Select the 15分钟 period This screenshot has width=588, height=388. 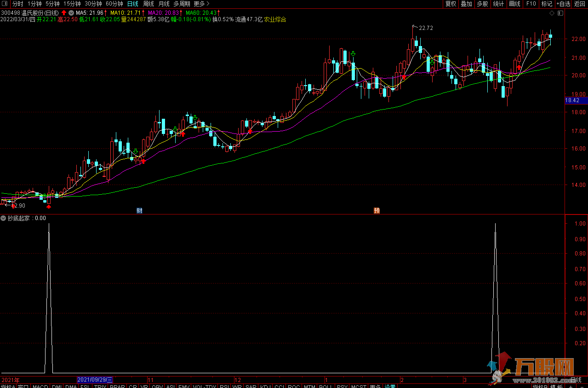coord(72,4)
